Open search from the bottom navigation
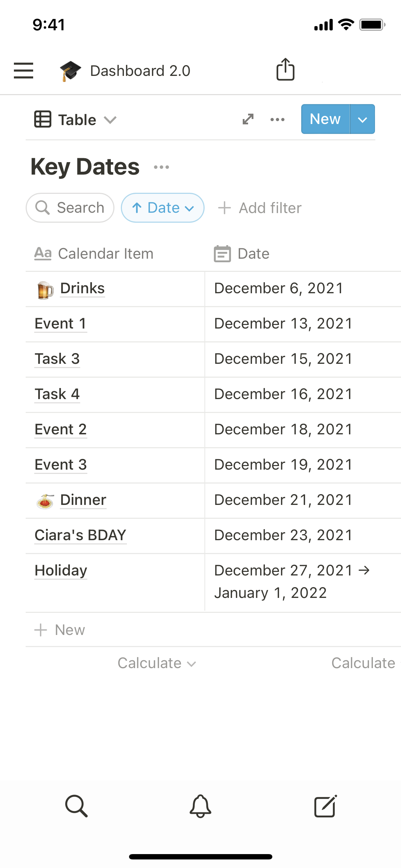 point(76,806)
